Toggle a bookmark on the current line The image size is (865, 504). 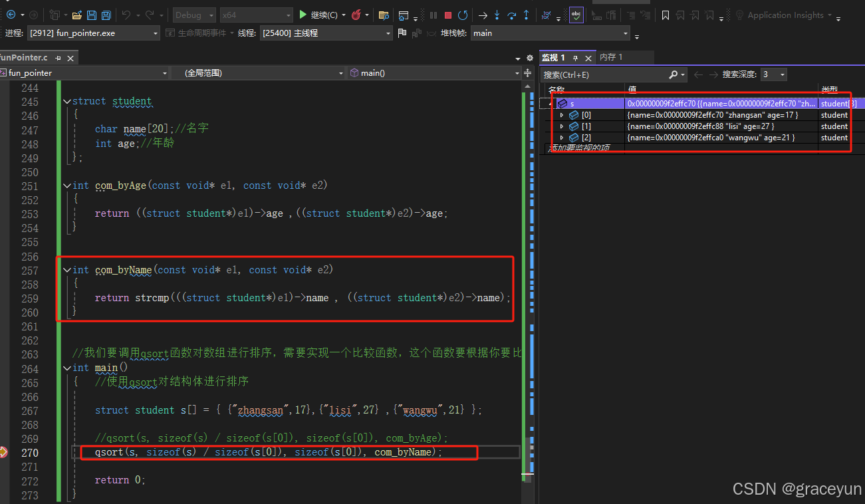pyautogui.click(x=665, y=15)
